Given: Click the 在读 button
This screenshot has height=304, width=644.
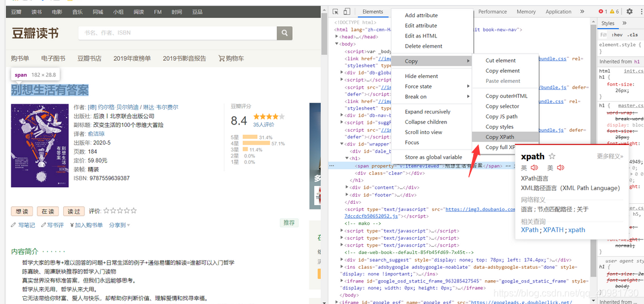Looking at the screenshot, I should click(48, 212).
